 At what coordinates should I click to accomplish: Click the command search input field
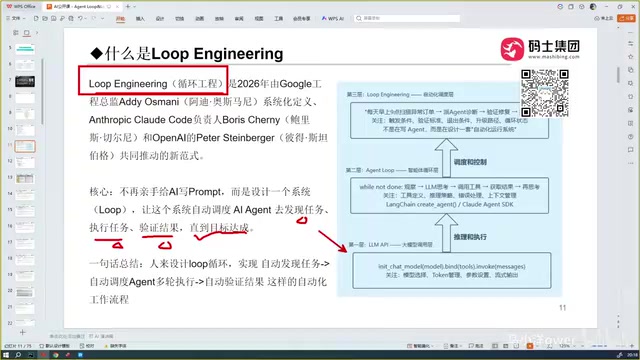point(407,18)
